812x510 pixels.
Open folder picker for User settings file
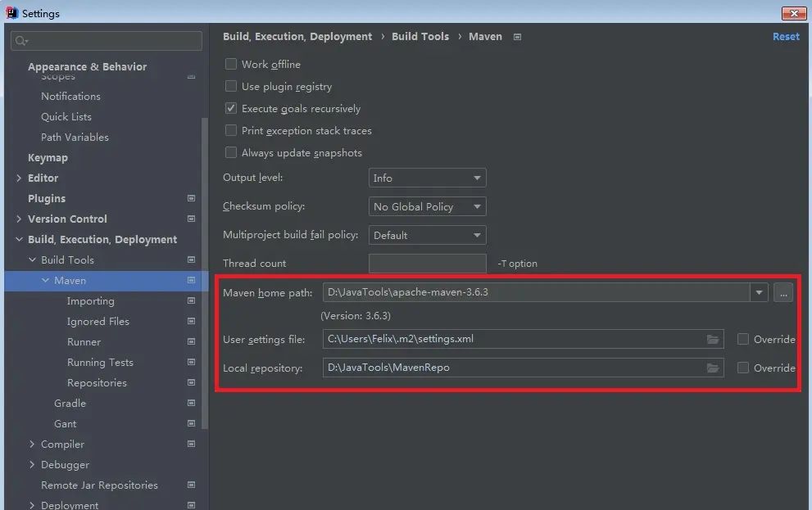tap(713, 339)
